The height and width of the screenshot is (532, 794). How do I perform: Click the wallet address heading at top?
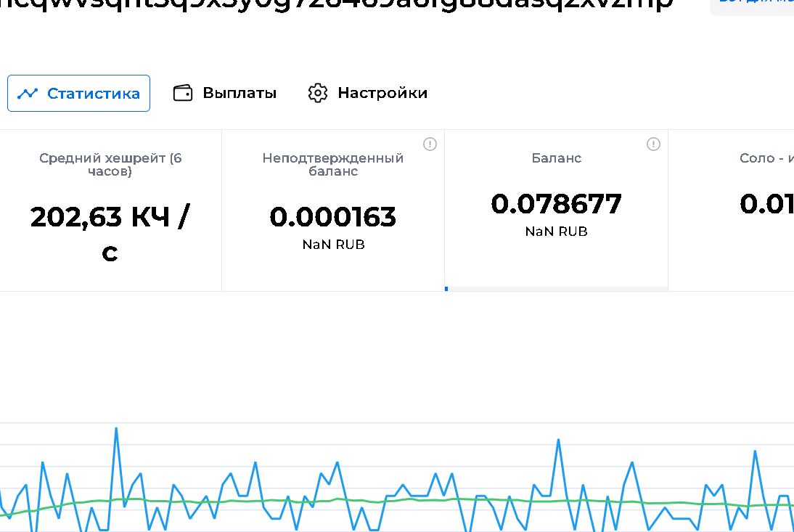point(334,4)
